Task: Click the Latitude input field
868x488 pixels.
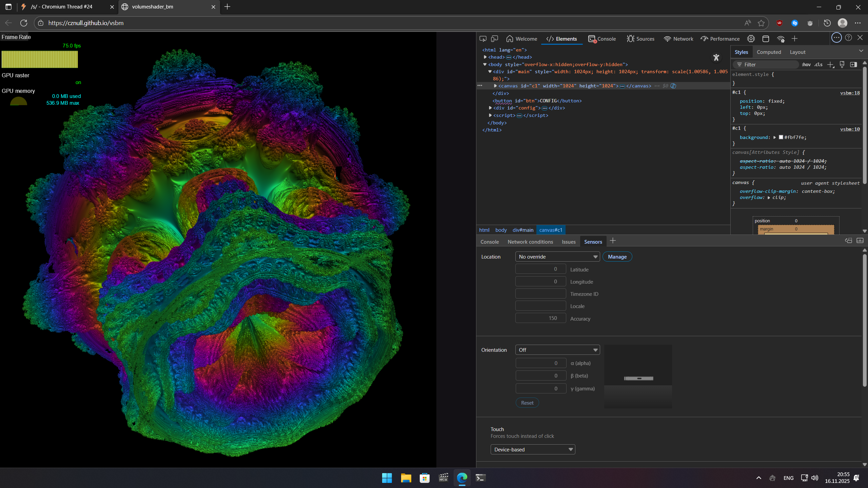Action: point(540,269)
